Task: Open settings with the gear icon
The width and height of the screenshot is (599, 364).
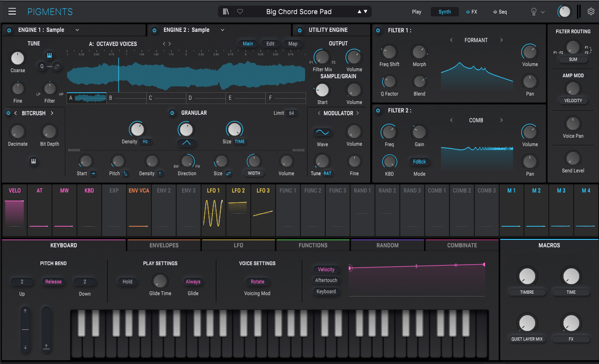Action: click(591, 12)
